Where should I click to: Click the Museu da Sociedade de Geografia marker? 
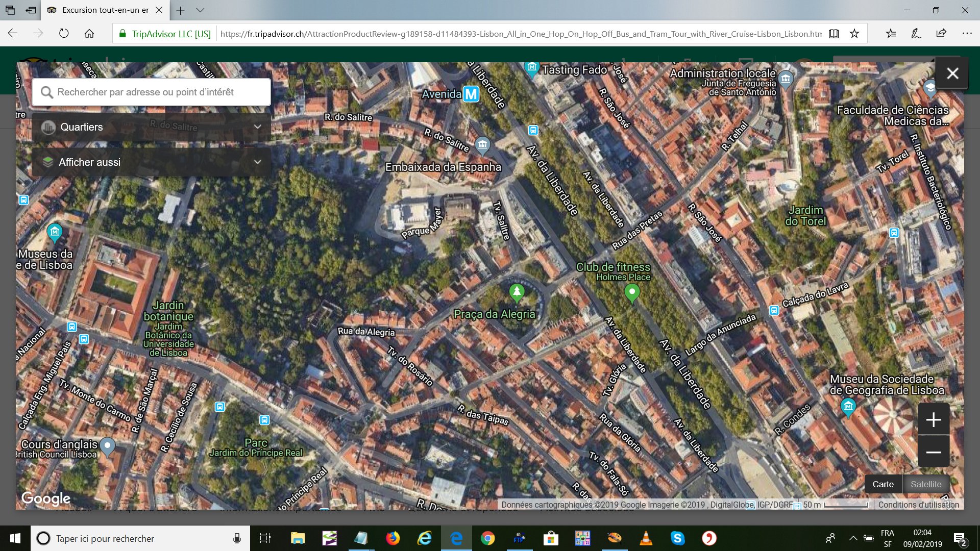pyautogui.click(x=848, y=407)
